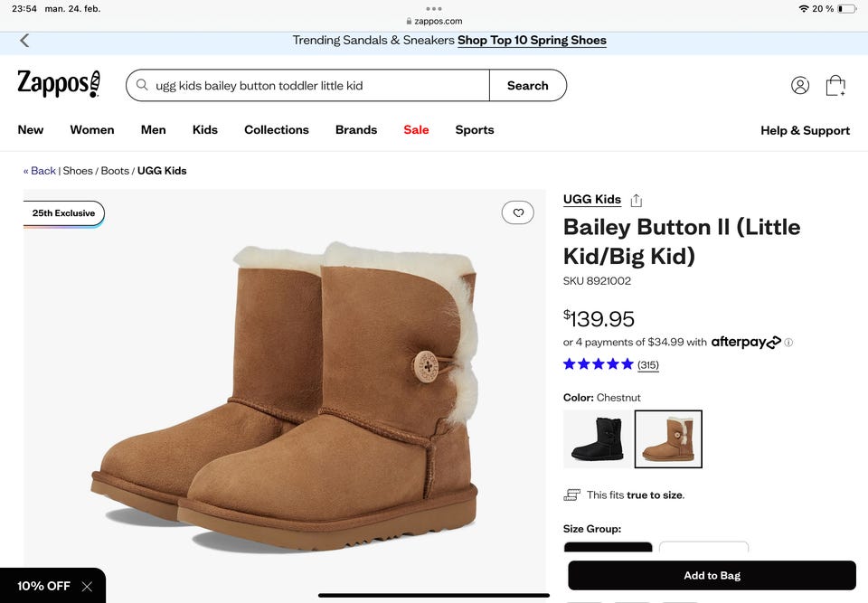868x603 pixels.
Task: Open the 10% OFF offer tab
Action: (x=43, y=586)
